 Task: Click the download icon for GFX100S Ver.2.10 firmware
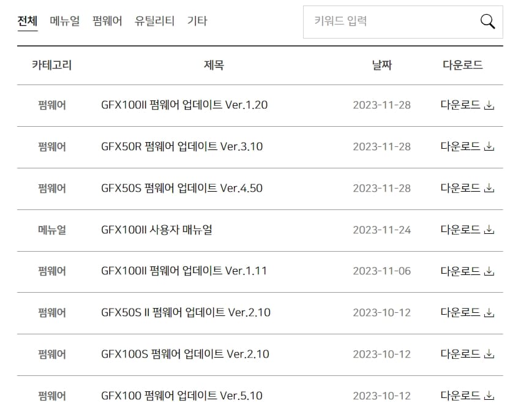pos(489,354)
